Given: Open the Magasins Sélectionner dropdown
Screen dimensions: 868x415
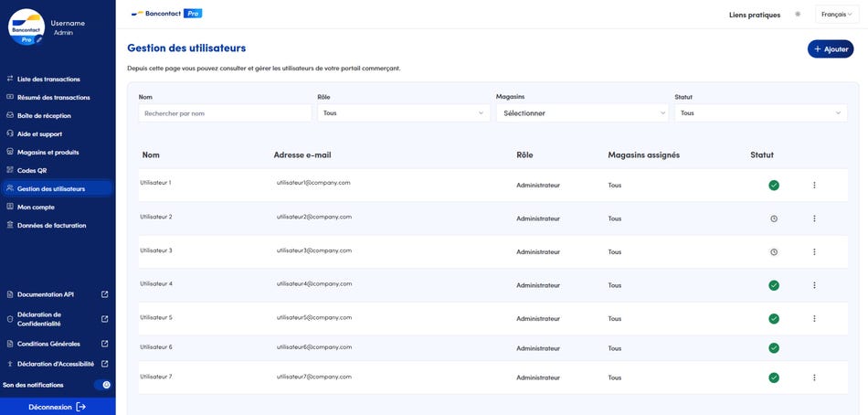Looking at the screenshot, I should click(582, 113).
